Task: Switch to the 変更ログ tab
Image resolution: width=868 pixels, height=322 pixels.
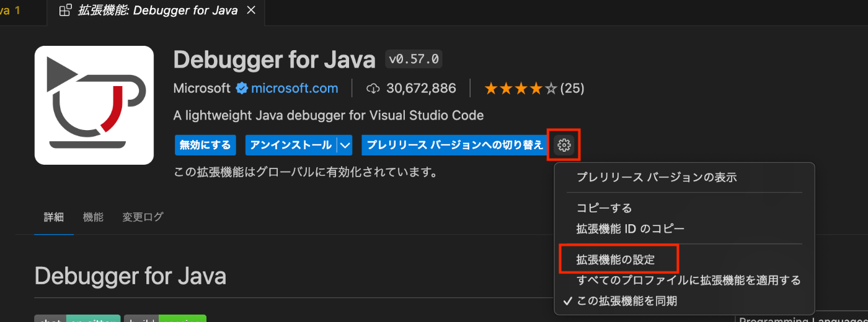Action: [143, 217]
